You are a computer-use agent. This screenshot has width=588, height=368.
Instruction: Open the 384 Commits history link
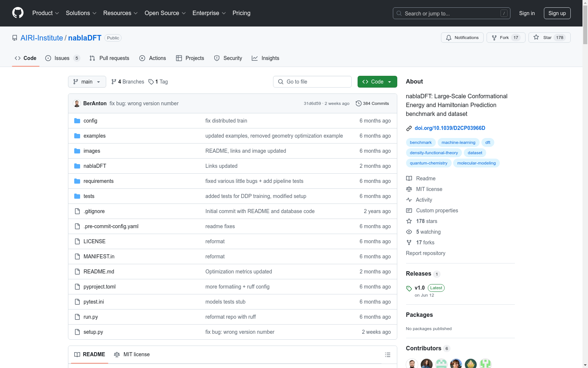pyautogui.click(x=372, y=103)
